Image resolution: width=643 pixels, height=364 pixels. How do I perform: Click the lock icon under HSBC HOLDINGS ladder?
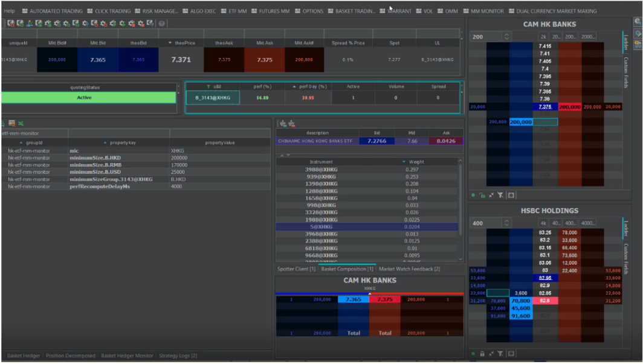[x=482, y=354]
